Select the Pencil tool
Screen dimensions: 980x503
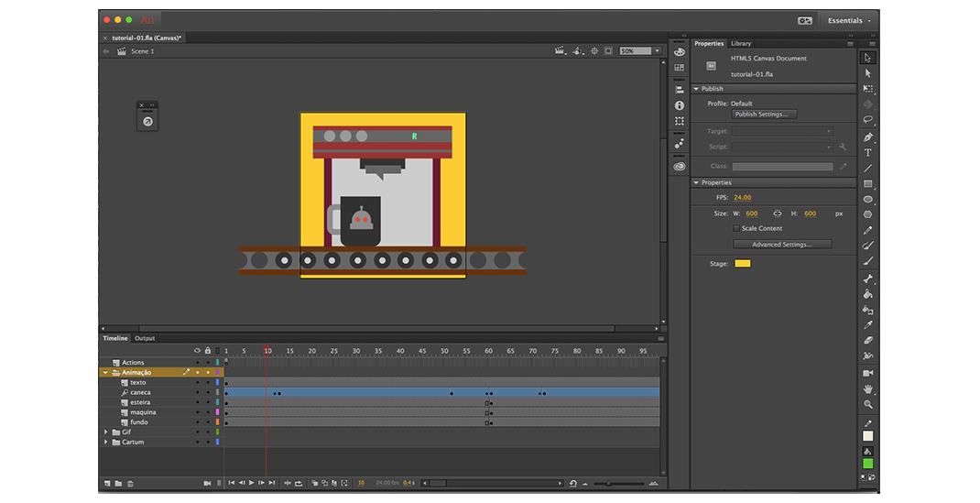click(867, 231)
